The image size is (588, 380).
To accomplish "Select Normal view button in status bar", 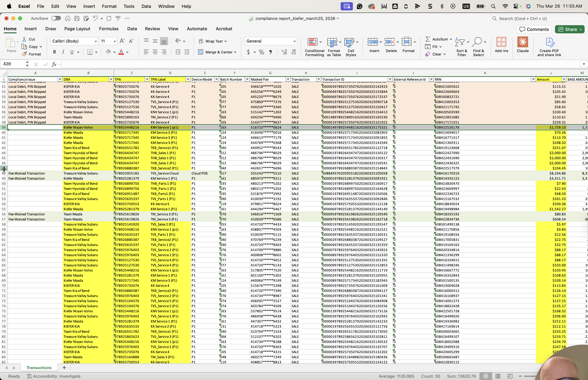I will pyautogui.click(x=486, y=376).
